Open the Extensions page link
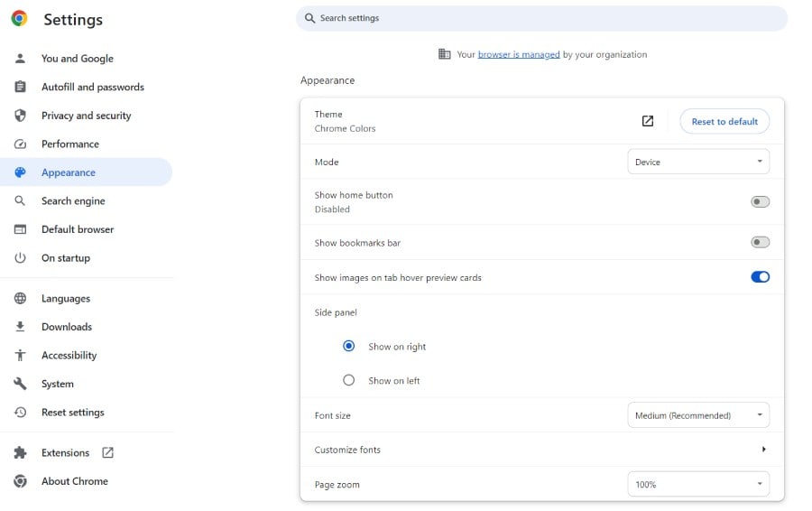812x511 pixels. (86, 452)
